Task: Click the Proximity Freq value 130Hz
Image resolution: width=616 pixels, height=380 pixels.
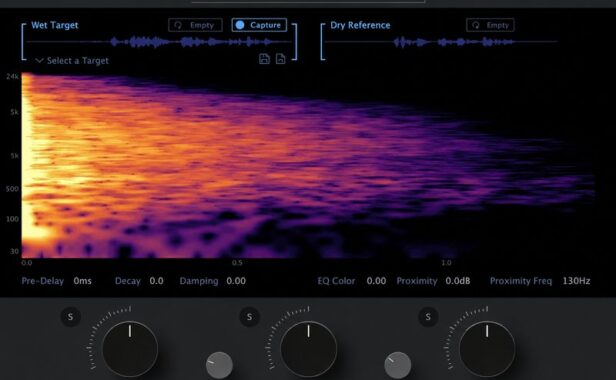Action: (576, 281)
